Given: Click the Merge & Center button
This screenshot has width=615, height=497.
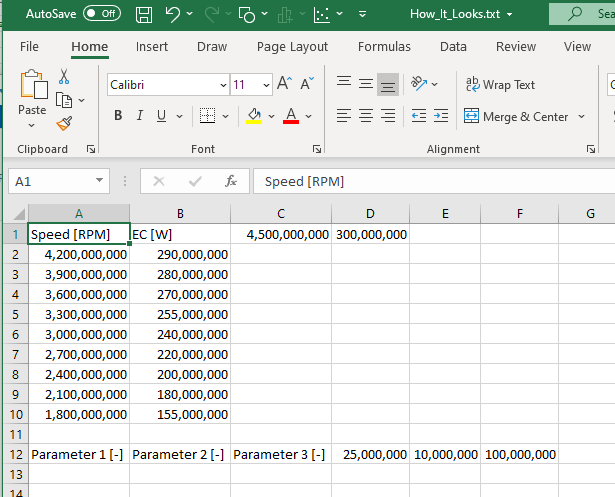Looking at the screenshot, I should pos(516,116).
